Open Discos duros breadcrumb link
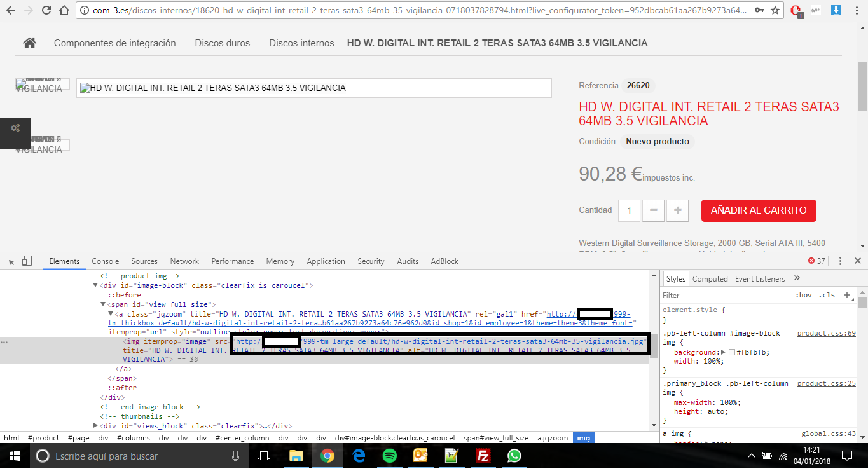The height and width of the screenshot is (471, 868). (223, 43)
